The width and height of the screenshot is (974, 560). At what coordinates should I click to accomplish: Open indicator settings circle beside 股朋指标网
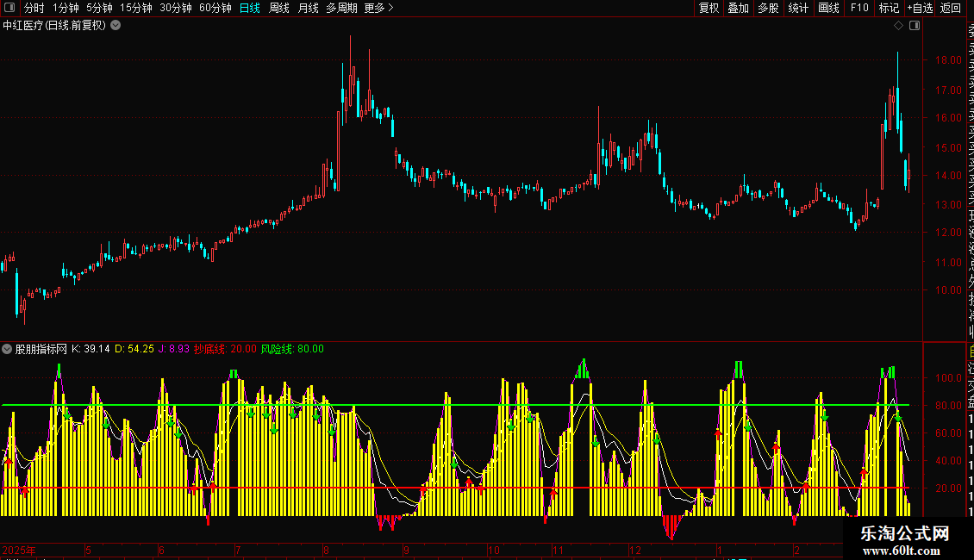(7, 349)
